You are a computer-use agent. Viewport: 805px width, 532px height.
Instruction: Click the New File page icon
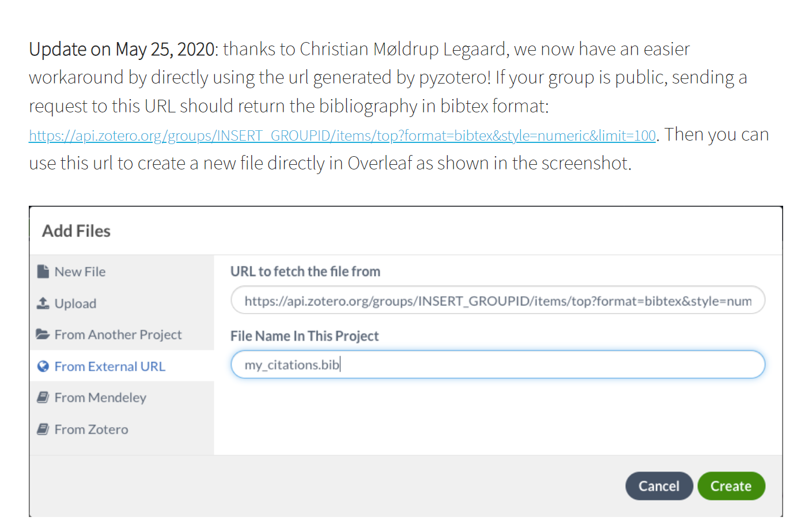[43, 271]
